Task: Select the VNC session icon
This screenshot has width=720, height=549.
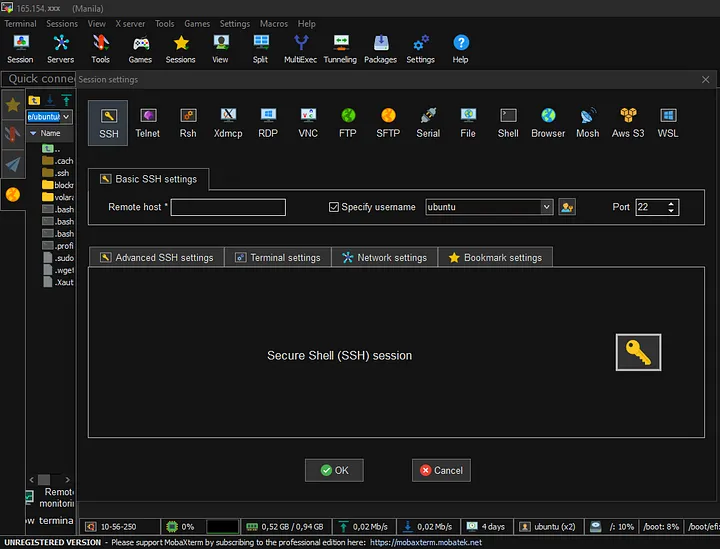Action: [308, 122]
